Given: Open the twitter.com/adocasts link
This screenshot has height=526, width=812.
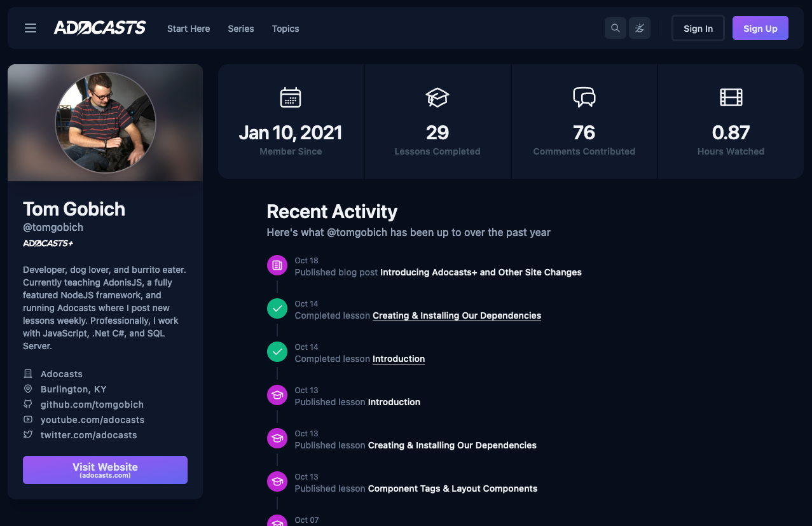Looking at the screenshot, I should (x=89, y=435).
